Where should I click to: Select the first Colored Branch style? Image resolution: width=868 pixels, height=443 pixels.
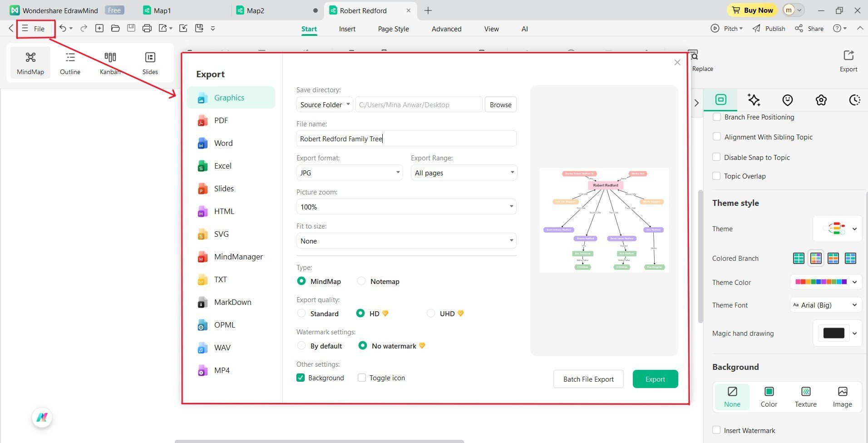click(799, 259)
